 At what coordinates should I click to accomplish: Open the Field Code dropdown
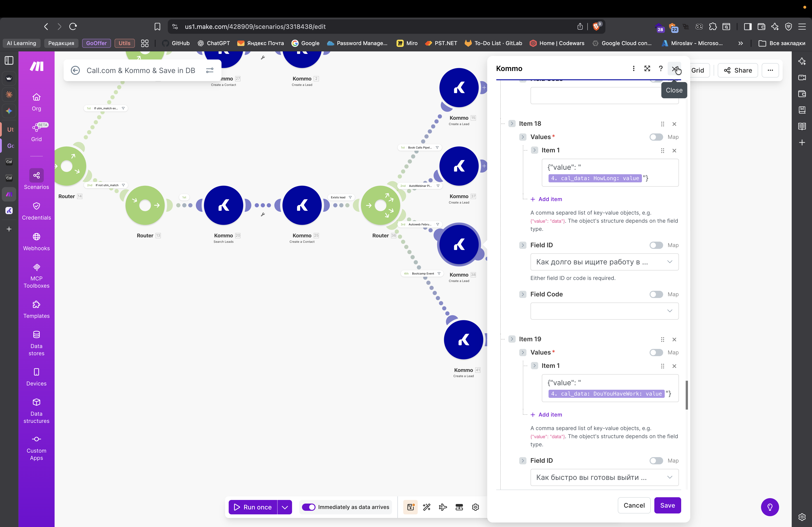(x=604, y=311)
